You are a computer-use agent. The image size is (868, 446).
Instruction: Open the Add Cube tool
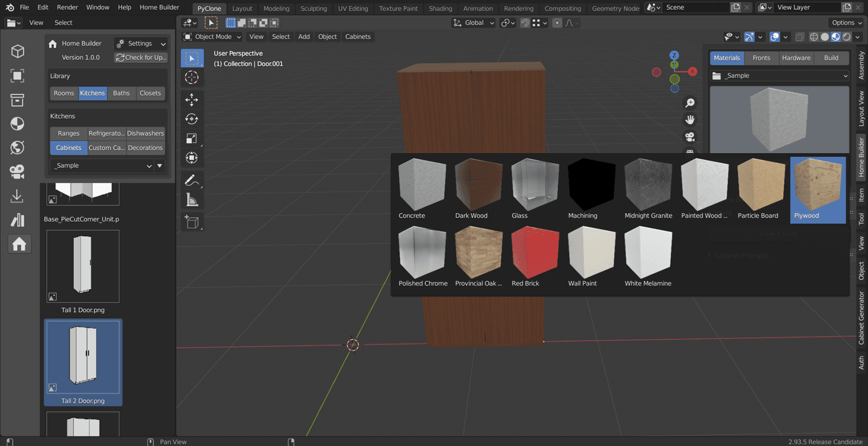click(x=192, y=222)
